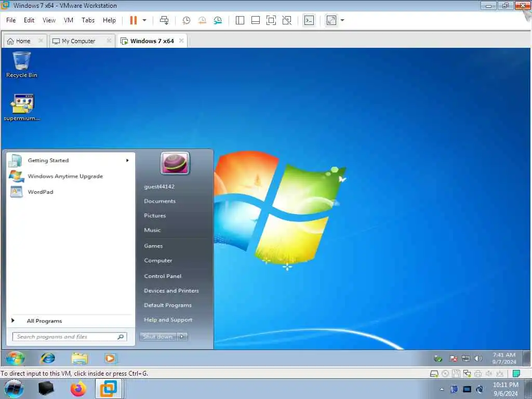
Task: Open Default Programs
Action: [168, 305]
